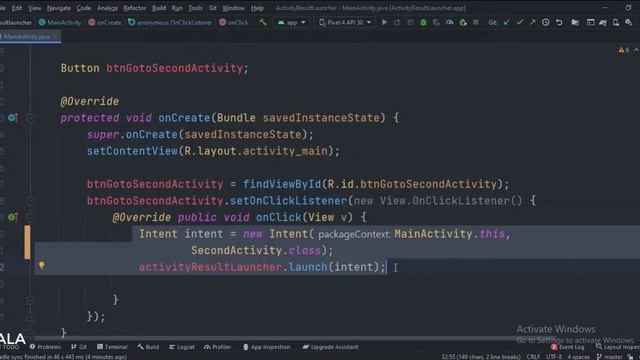Open the Navigate menu

pyautogui.click(x=58, y=8)
